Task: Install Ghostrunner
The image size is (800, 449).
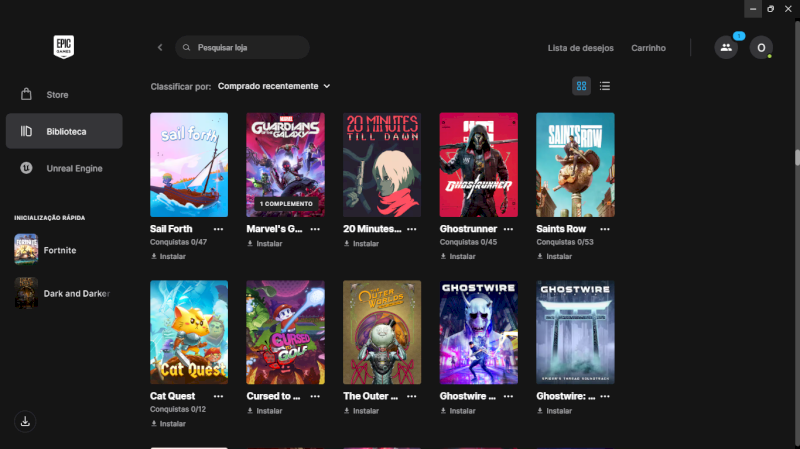Action: point(458,256)
